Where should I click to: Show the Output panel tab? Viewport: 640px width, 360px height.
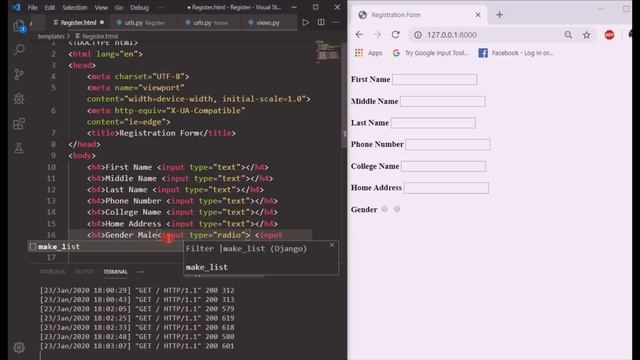click(84, 272)
